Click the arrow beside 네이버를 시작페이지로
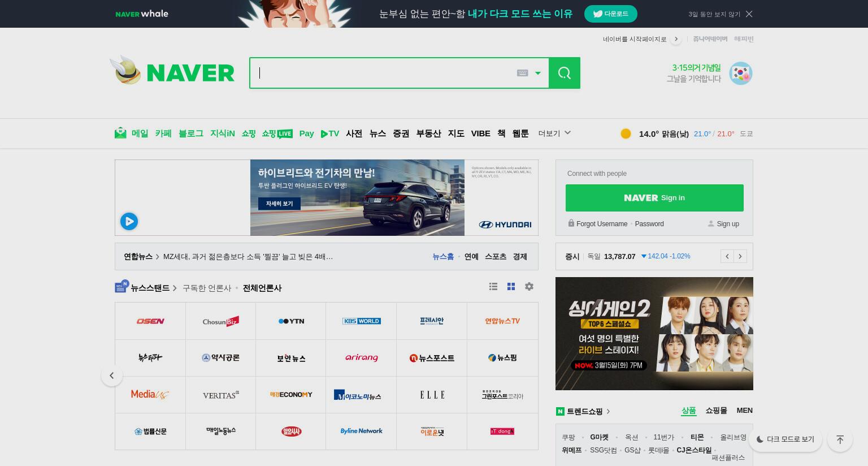This screenshot has height=466, width=868. click(676, 39)
